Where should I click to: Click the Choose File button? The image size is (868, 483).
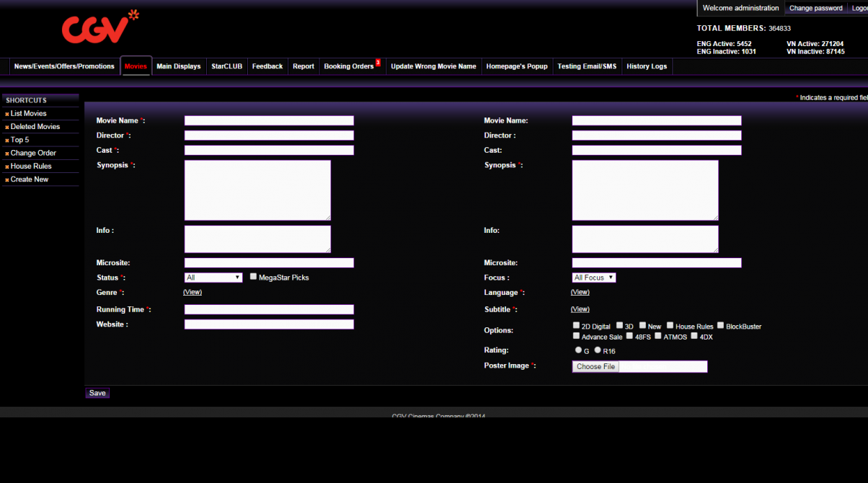pos(595,366)
